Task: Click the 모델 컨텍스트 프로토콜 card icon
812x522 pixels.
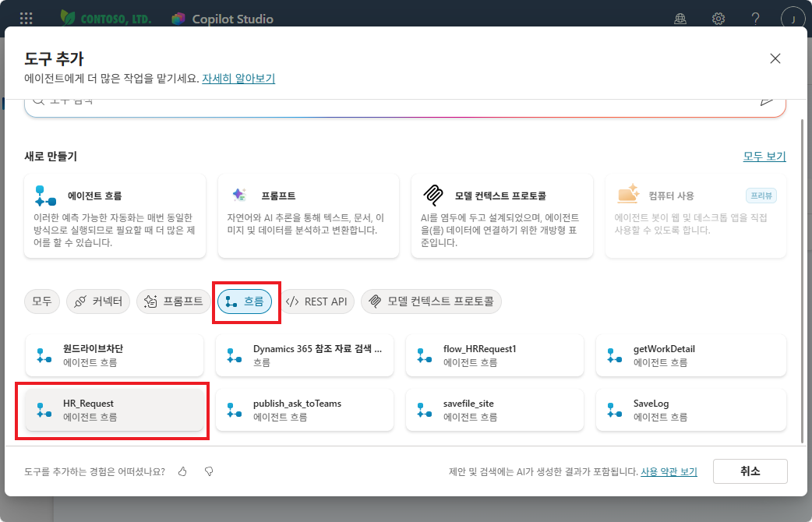Action: [x=433, y=196]
